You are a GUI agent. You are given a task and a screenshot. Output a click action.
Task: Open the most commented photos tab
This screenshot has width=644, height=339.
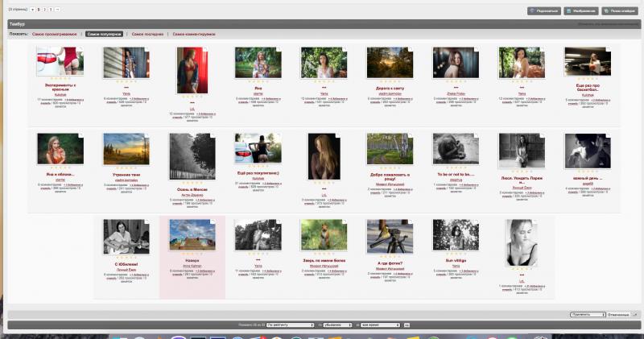194,34
